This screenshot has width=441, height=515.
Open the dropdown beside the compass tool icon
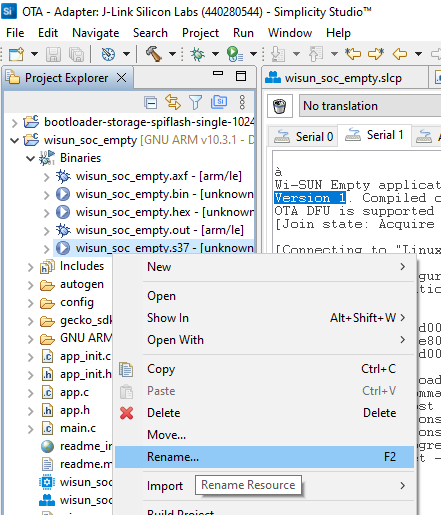click(126, 54)
